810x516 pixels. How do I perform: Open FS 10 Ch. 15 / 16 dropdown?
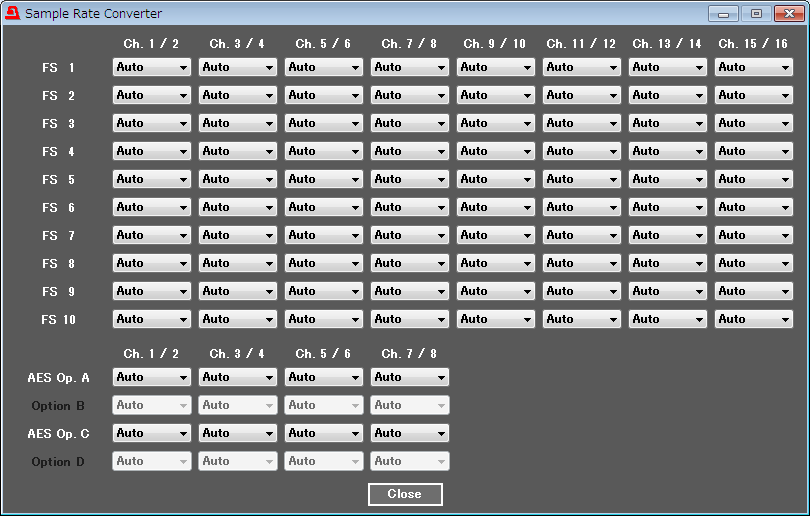click(x=753, y=319)
